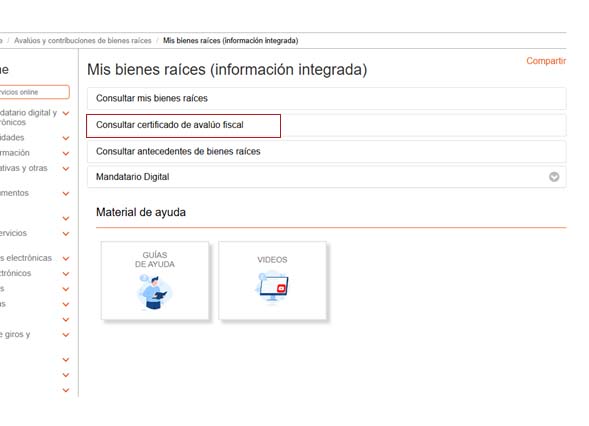
Task: Expand the sidebar item ending in 'ervicios'
Action: [x=66, y=234]
